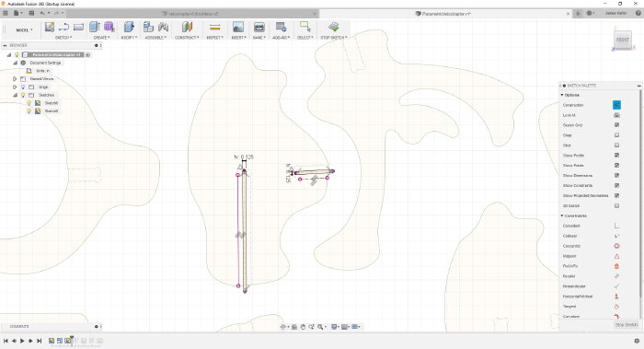Image resolution: width=644 pixels, height=349 pixels.
Task: Click the Joint icon in Assemble group
Action: [x=163, y=27]
